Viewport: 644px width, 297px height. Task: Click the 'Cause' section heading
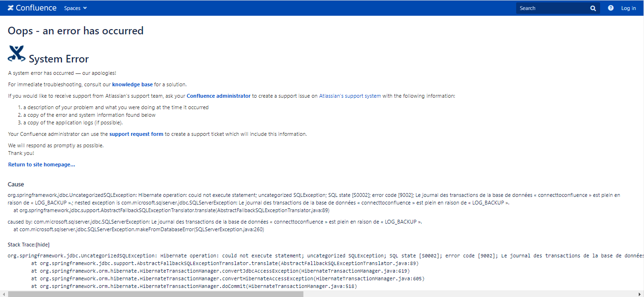16,184
